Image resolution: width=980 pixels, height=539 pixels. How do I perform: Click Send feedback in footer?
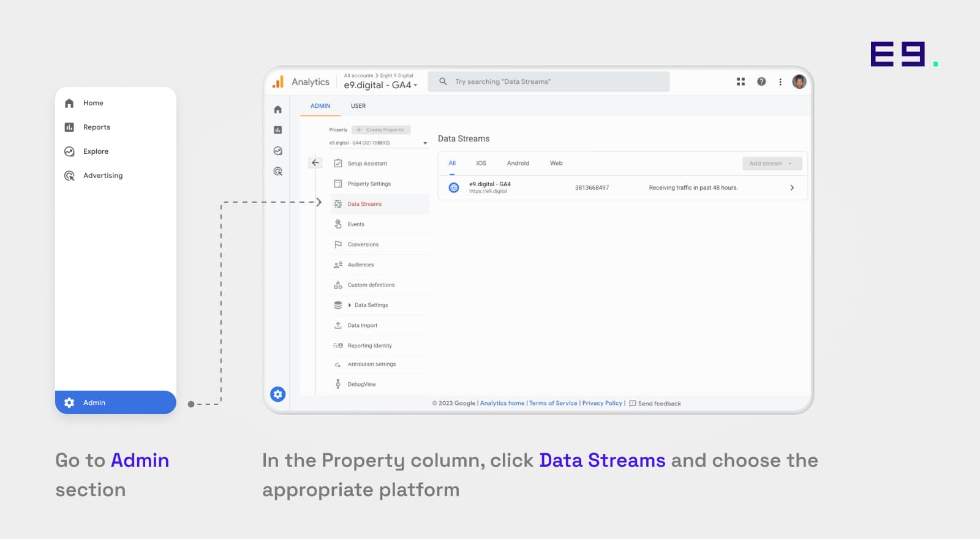coord(655,404)
